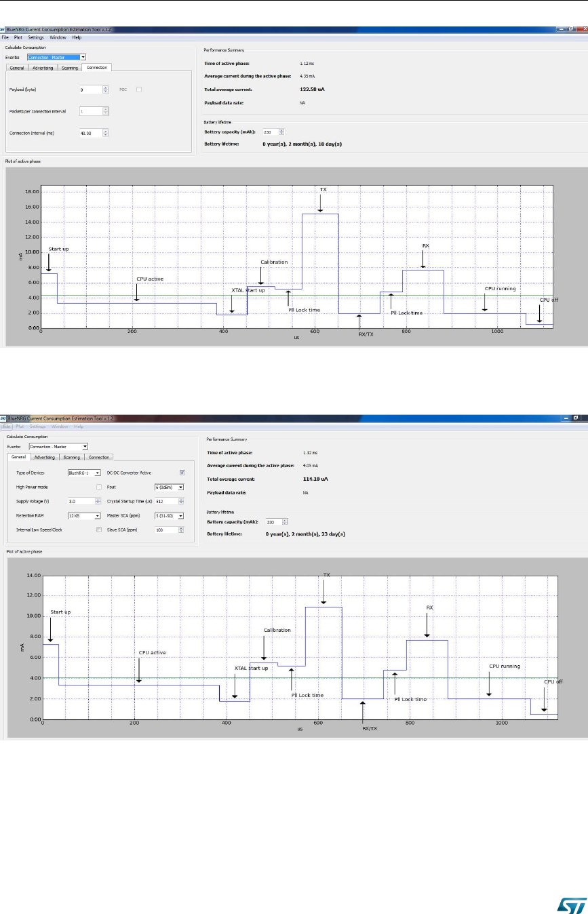Open Plot menu in the 122.58 uA window
This screenshot has width=588, height=914.
(18, 37)
